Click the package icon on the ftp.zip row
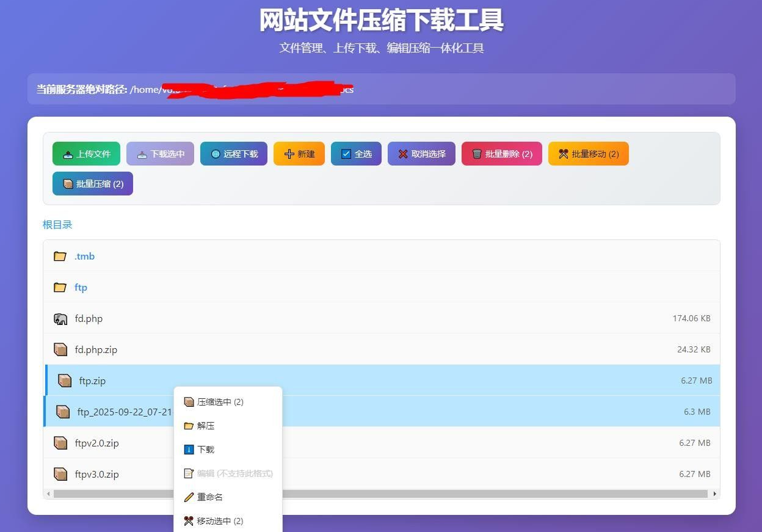This screenshot has height=532, width=762. pos(65,381)
